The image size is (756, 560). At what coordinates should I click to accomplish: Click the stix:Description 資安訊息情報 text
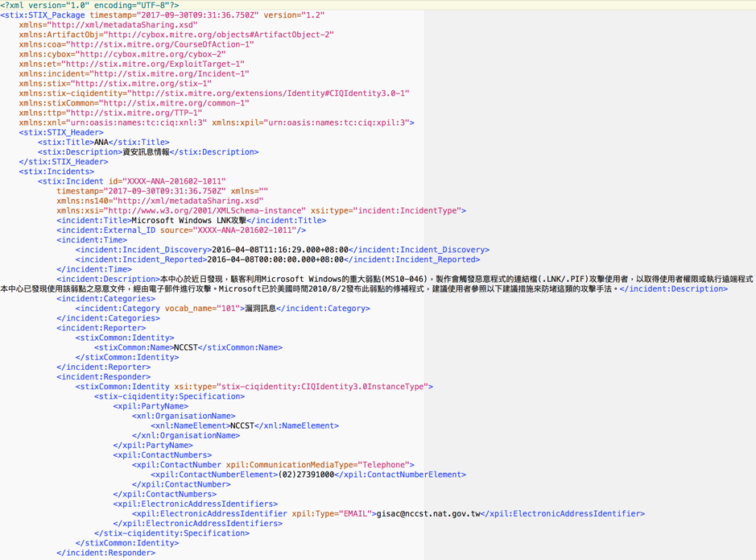tap(146, 152)
